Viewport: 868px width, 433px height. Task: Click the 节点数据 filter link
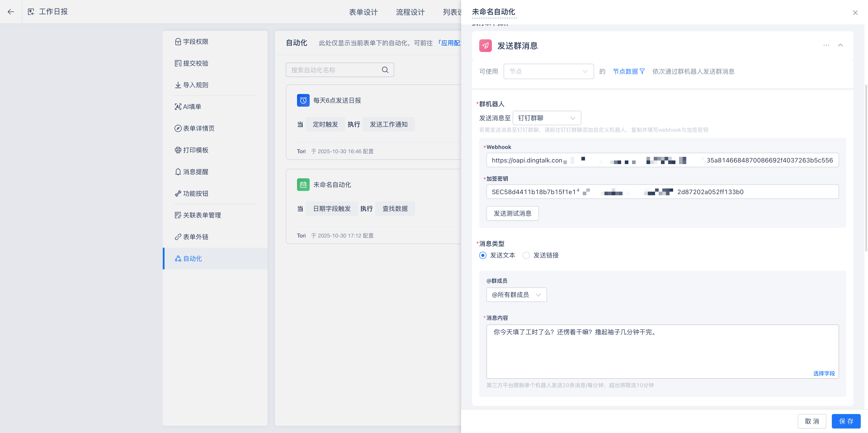(629, 71)
